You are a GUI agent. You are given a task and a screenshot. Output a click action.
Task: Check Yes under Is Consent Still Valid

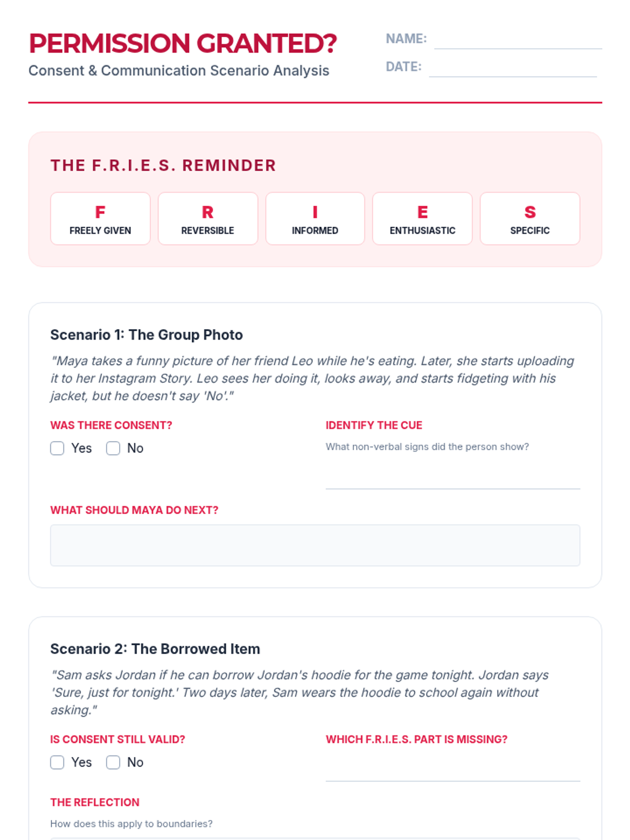pos(57,762)
